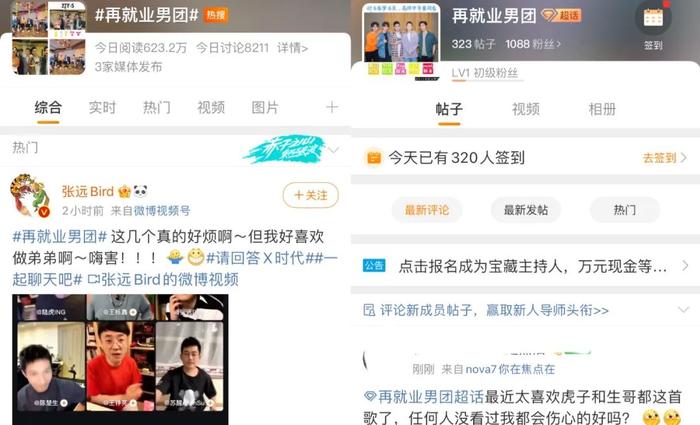This screenshot has width=700, height=425.
Task: Tap the 签到 calendar check-in icon
Action: 653,19
